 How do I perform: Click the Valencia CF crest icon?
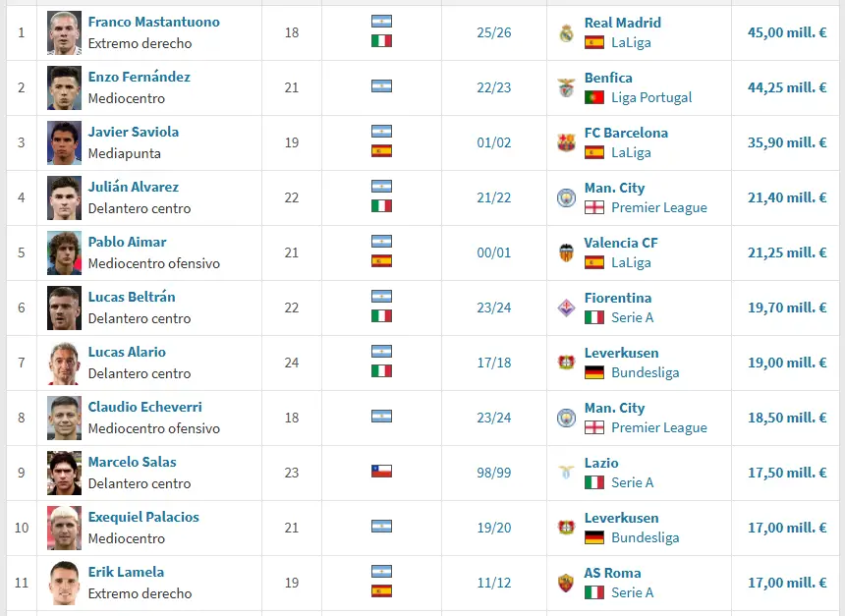click(x=566, y=252)
